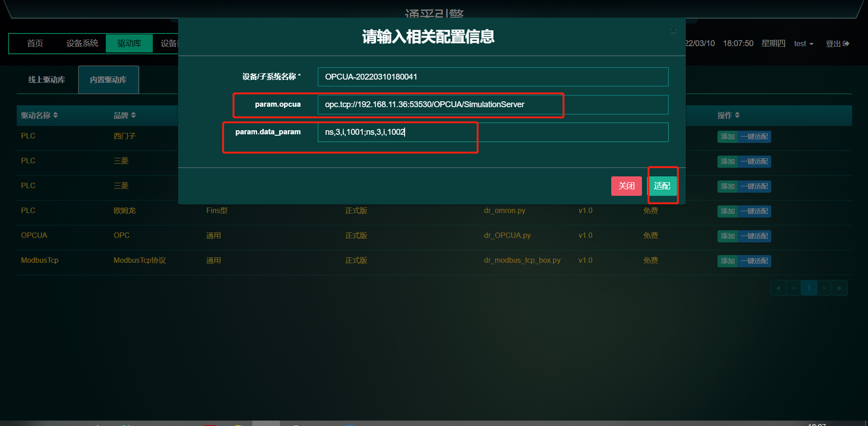The width and height of the screenshot is (868, 426).
Task: Focus the param.data_param input field
Action: [x=493, y=132]
